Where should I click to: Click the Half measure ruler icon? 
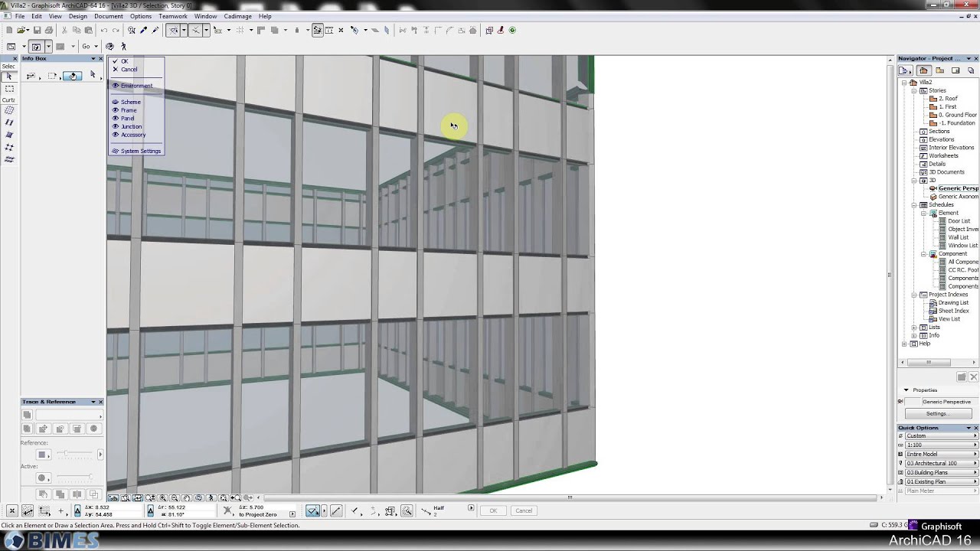click(426, 510)
